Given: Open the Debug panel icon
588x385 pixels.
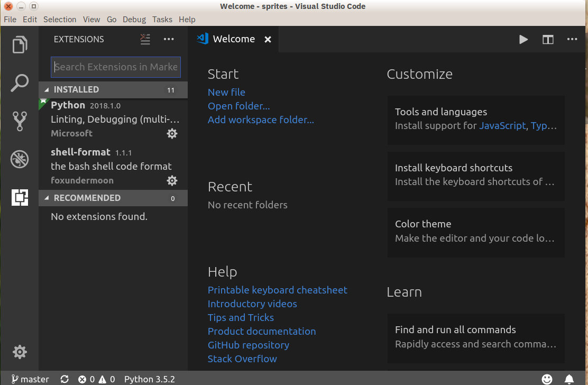Looking at the screenshot, I should coord(20,159).
